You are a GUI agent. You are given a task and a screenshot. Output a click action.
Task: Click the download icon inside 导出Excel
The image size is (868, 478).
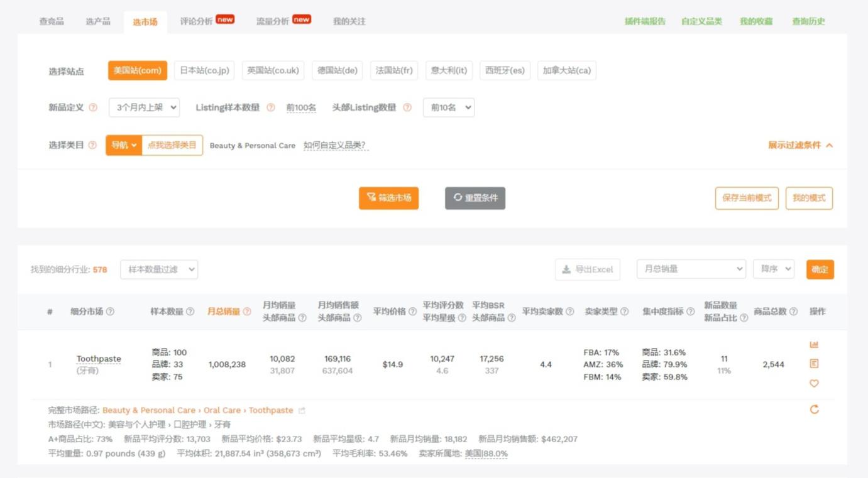tap(566, 269)
